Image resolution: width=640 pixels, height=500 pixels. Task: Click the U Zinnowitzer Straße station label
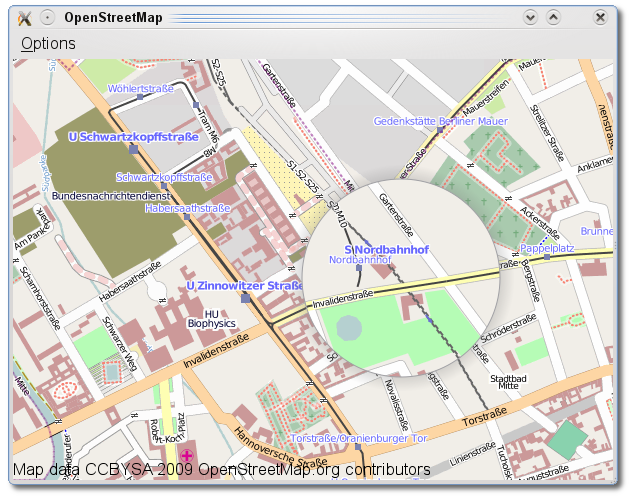coord(245,286)
